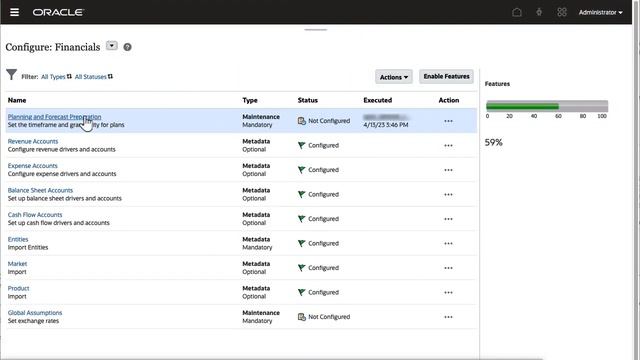Open Planning and Forecast Preparation link

click(54, 117)
